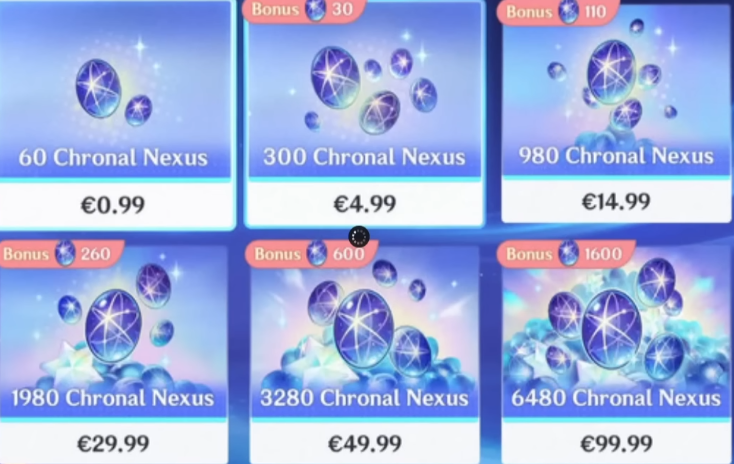The image size is (734, 464).
Task: Tap the Bonus 110 badge
Action: click(x=558, y=12)
